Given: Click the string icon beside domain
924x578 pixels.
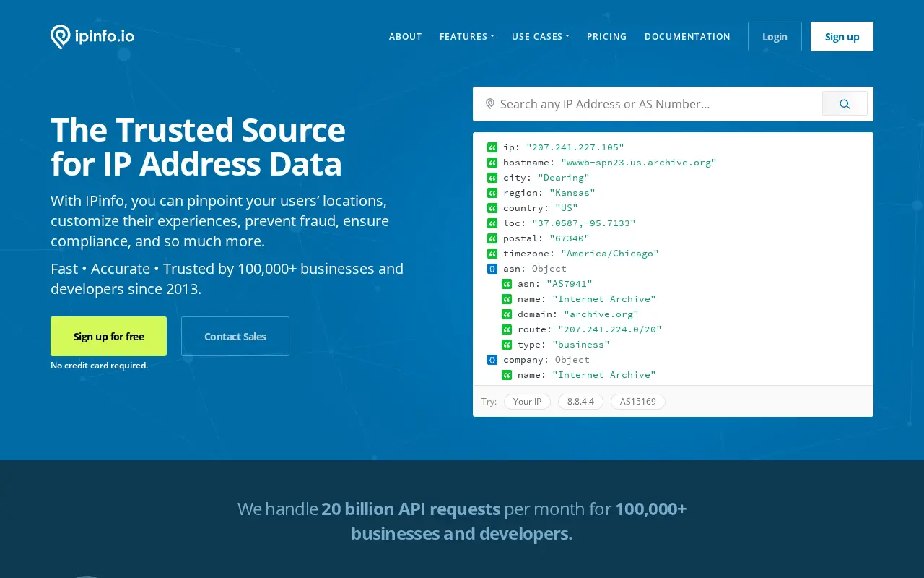Looking at the screenshot, I should pyautogui.click(x=507, y=314).
